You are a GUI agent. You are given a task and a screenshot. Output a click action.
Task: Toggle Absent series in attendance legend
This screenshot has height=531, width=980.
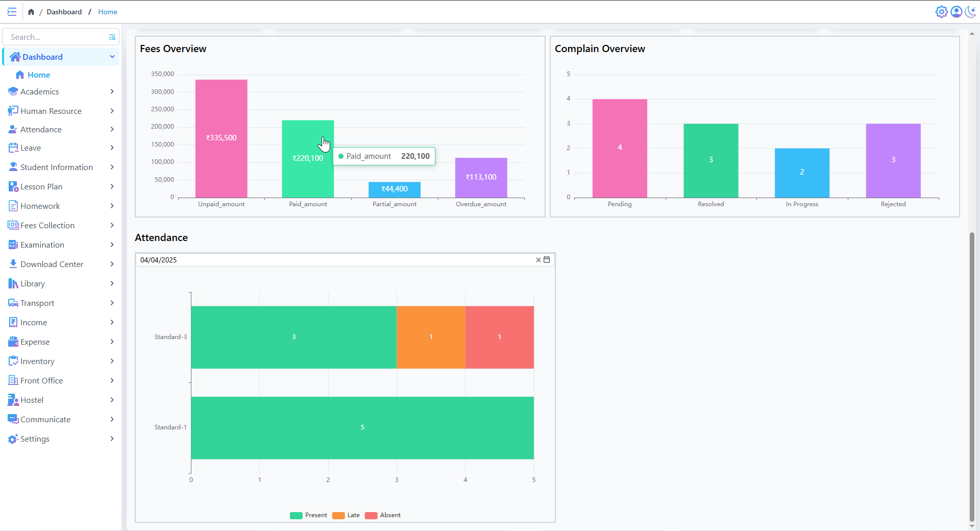(383, 515)
